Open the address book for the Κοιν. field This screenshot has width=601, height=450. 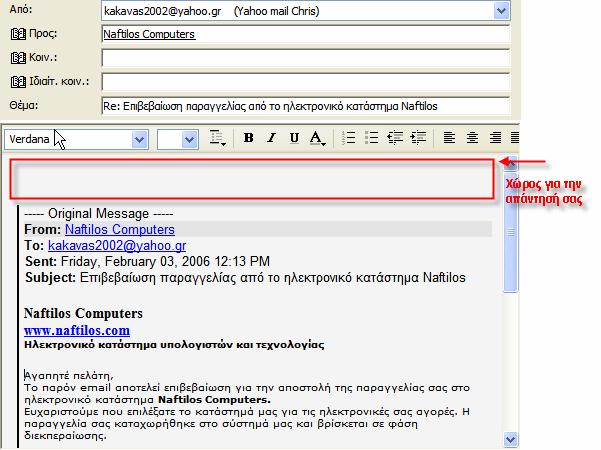point(18,58)
